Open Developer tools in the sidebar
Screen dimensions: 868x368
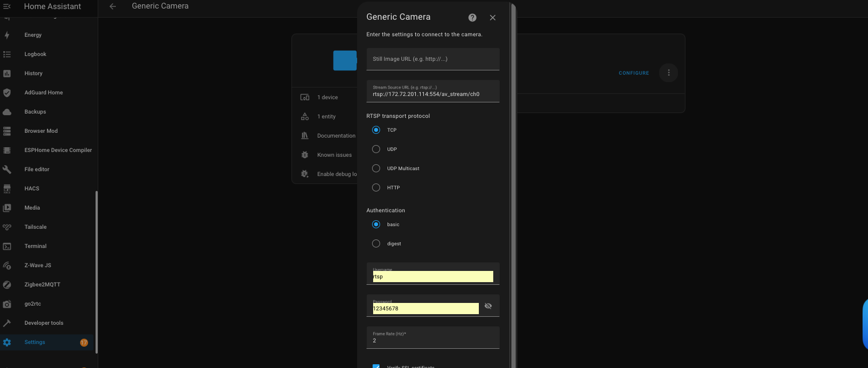pos(44,323)
